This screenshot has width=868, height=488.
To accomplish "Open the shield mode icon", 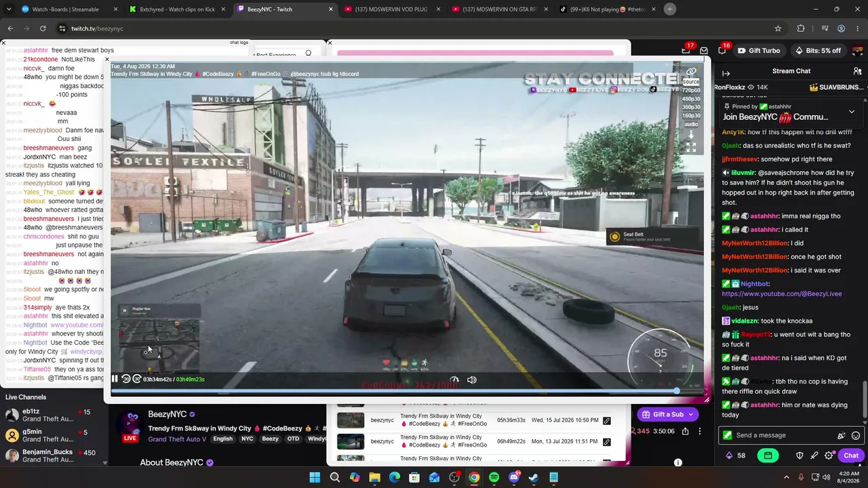I will (800, 455).
